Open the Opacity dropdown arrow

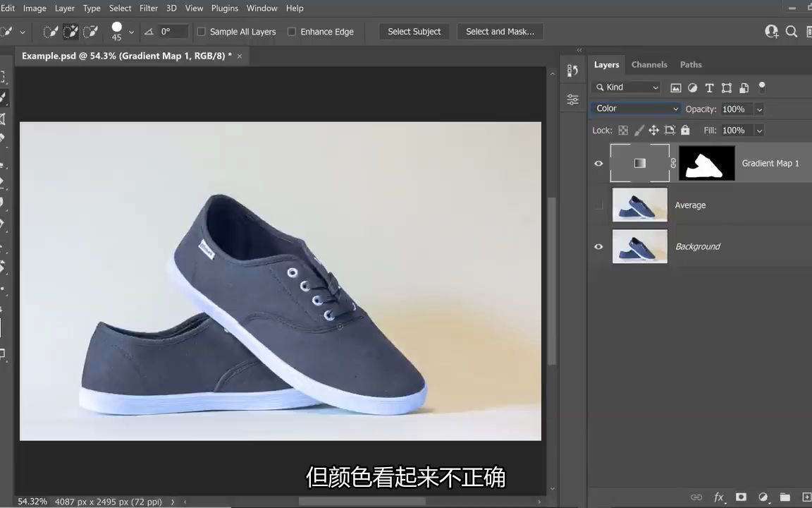click(759, 109)
